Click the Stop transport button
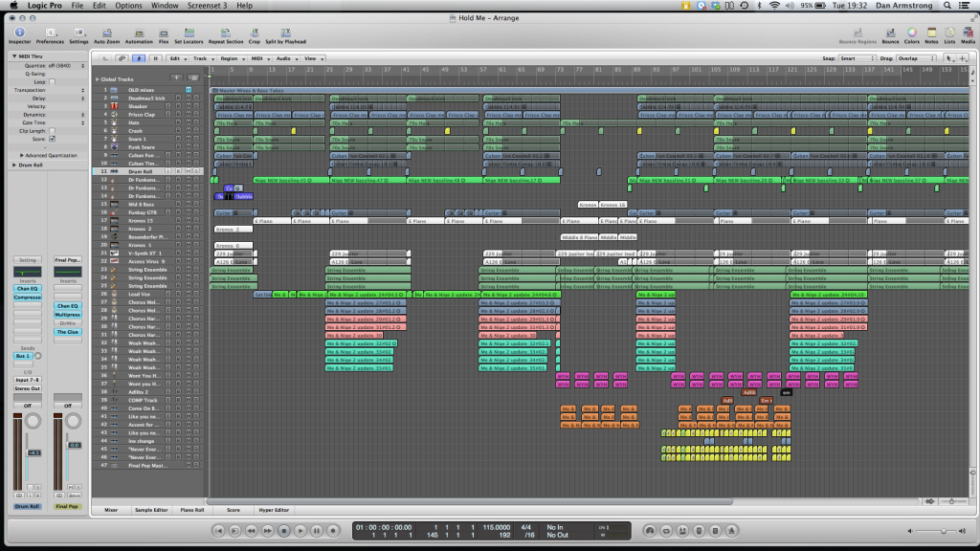Viewport: 980px width, 551px height. coord(283,530)
